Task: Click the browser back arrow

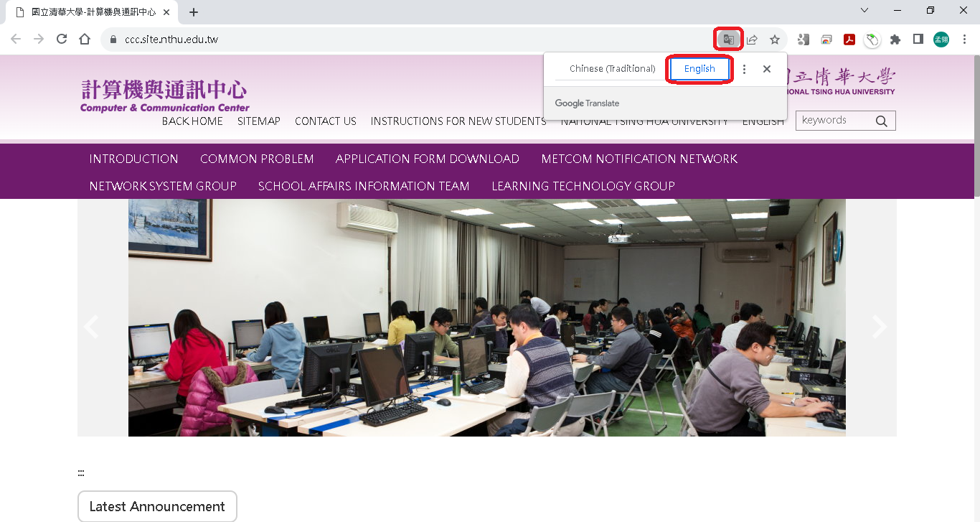Action: (16, 39)
